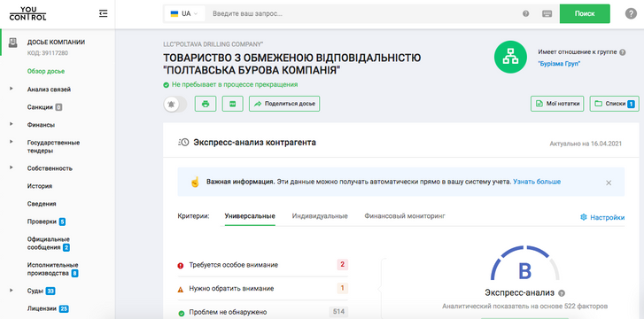Open the virtual keyboard icon in the search bar
Image resolution: width=644 pixels, height=319 pixels.
tap(547, 13)
